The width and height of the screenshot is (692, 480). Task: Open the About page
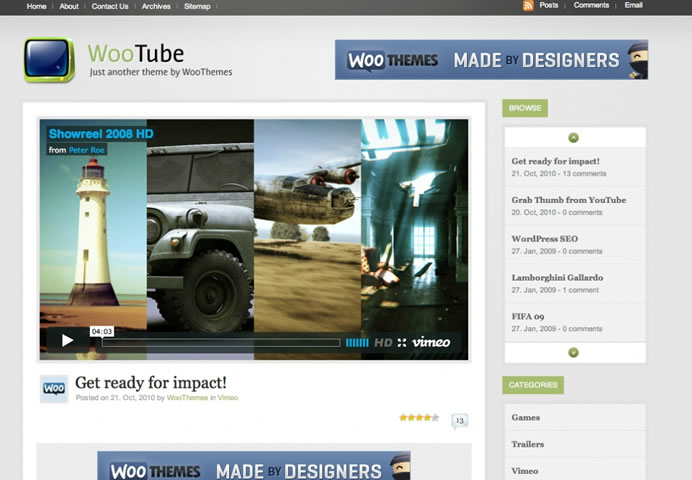pos(69,6)
